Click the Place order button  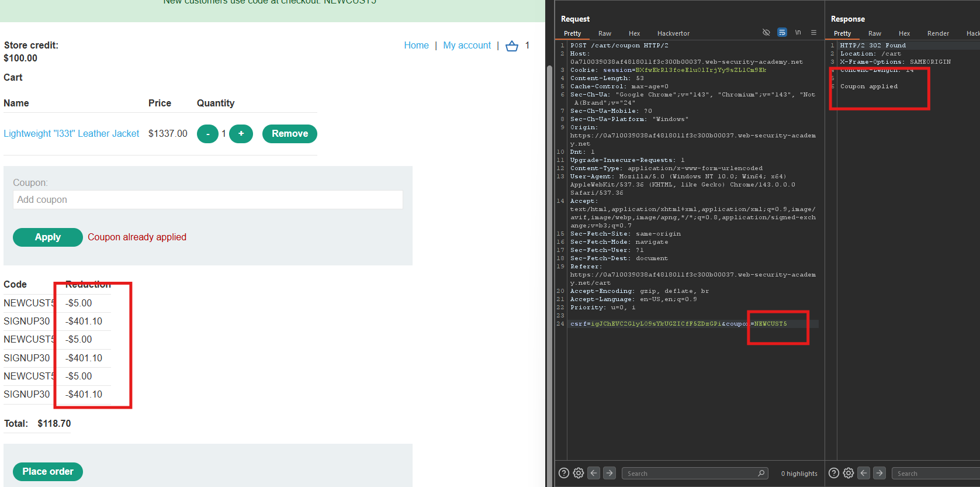[48, 472]
